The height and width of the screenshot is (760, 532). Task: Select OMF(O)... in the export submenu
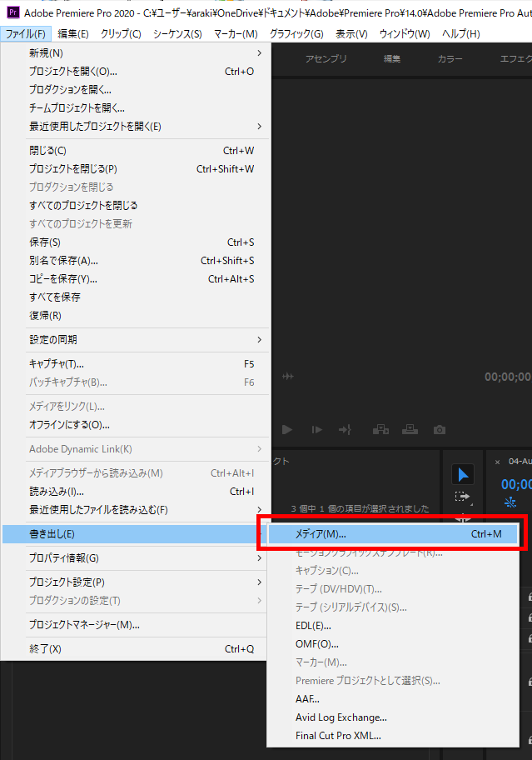(x=393, y=644)
